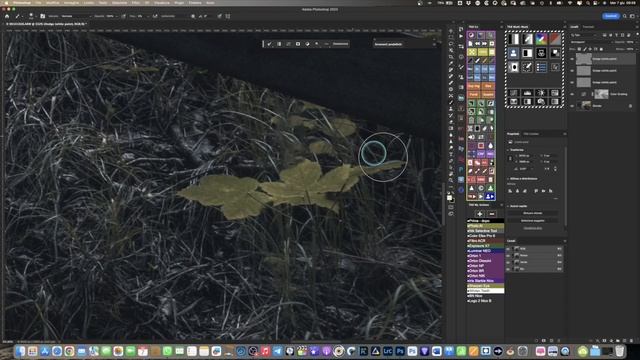The width and height of the screenshot is (640, 360).
Task: Click the canvas vertical scrollbar
Action: point(443,204)
